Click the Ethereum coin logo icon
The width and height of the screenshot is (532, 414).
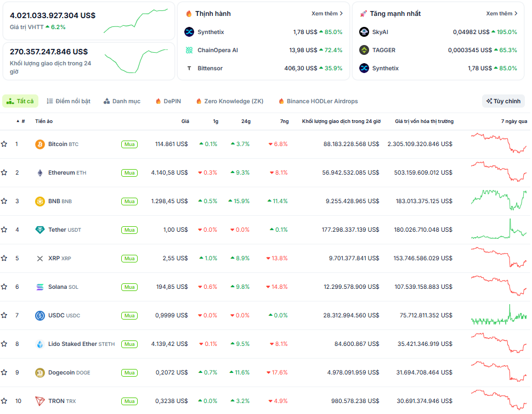coord(39,173)
